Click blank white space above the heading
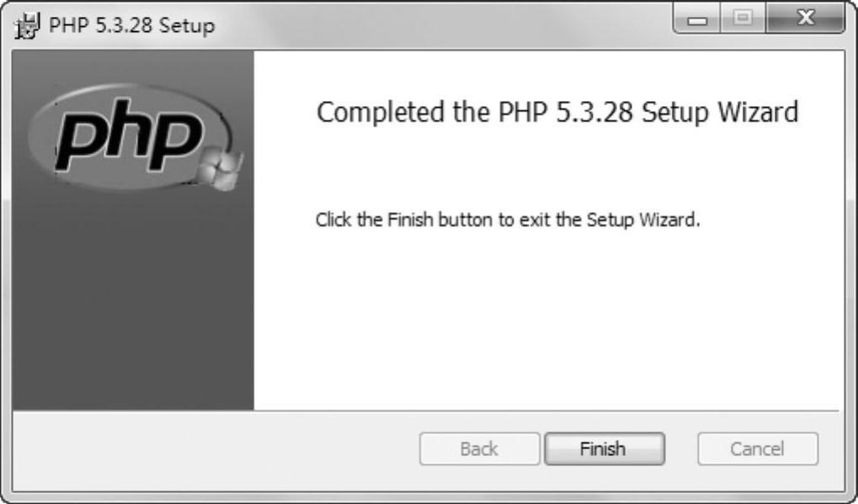Viewport: 858px width, 504px height. 547,72
